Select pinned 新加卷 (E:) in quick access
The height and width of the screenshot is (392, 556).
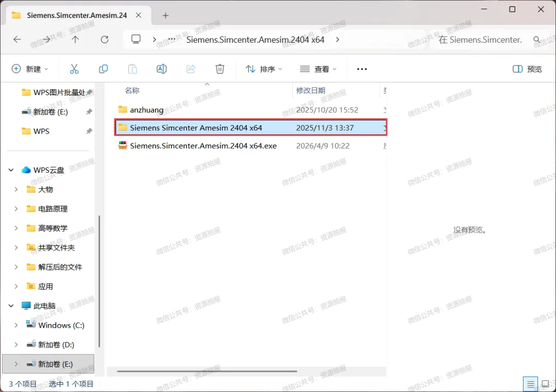click(x=45, y=112)
